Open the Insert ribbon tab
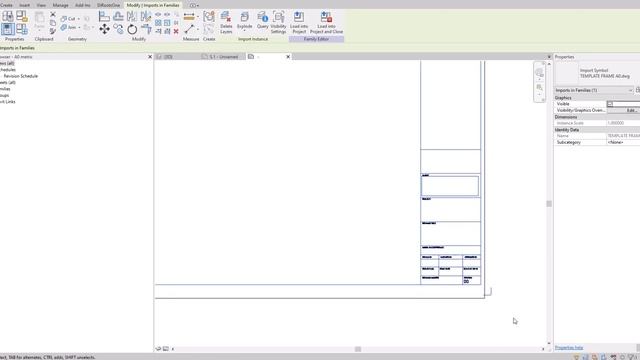The height and width of the screenshot is (360, 640). 24,5
